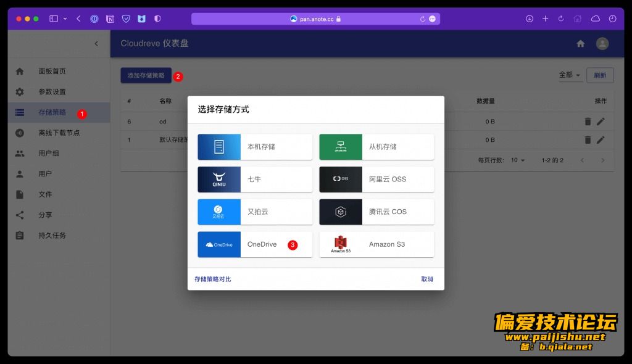This screenshot has width=632, height=364.
Task: Go back with the browser back arrow
Action: point(78,19)
